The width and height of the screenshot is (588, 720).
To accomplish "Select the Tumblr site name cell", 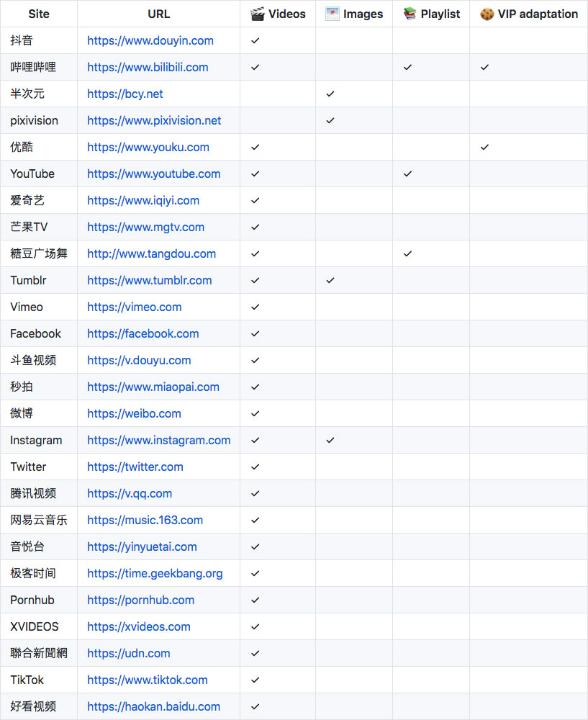I will click(x=39, y=280).
